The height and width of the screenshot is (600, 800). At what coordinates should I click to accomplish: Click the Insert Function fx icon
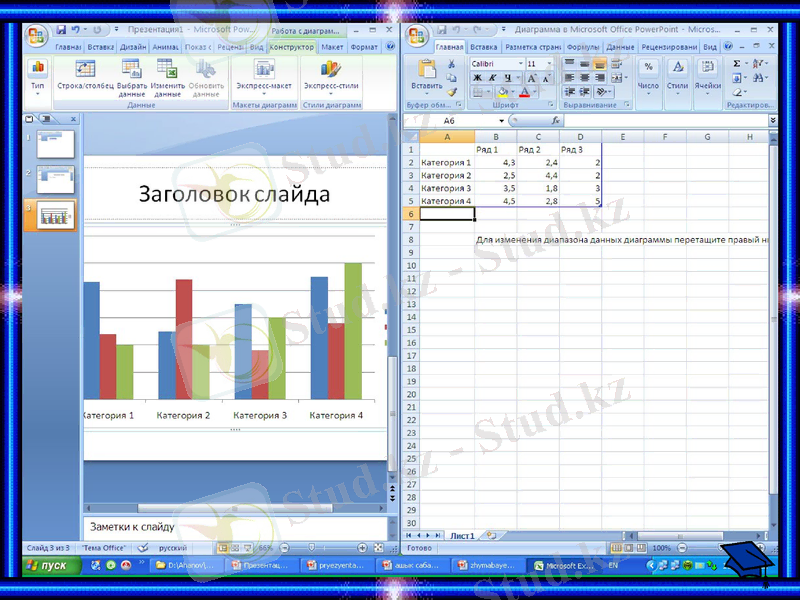(554, 119)
